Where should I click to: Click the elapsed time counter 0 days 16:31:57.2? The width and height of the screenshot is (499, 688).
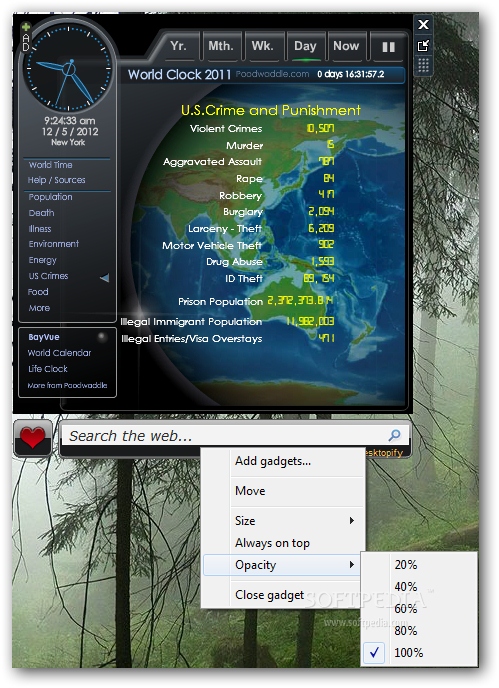351,74
